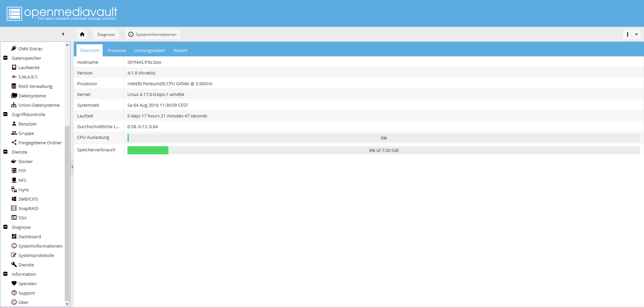Switch to the Übersicht tab
Screen dimensions: 644x307
(90, 50)
